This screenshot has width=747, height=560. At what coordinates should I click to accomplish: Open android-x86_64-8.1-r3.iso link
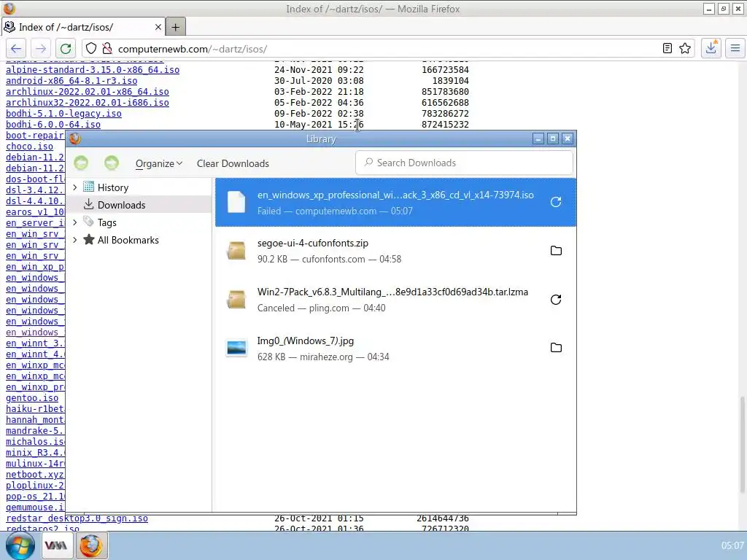tap(71, 81)
